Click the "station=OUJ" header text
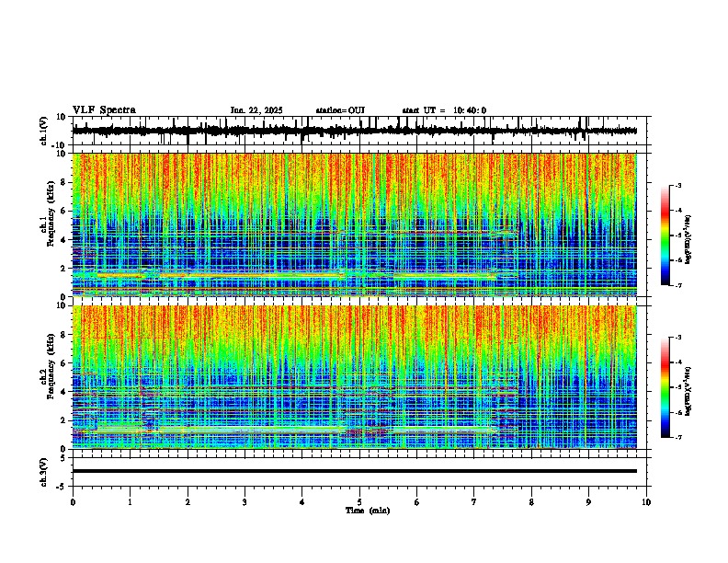The height and width of the screenshot is (563, 728). point(340,110)
